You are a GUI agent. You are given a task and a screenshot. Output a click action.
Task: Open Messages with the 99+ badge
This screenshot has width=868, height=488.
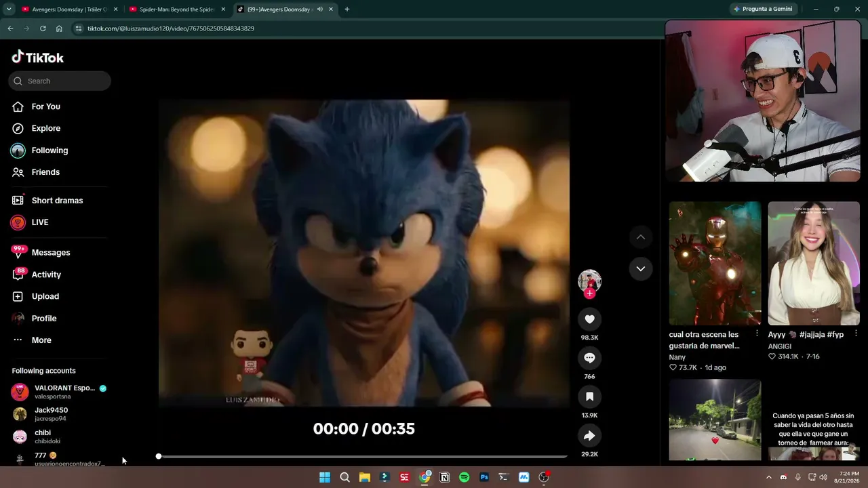pos(51,252)
